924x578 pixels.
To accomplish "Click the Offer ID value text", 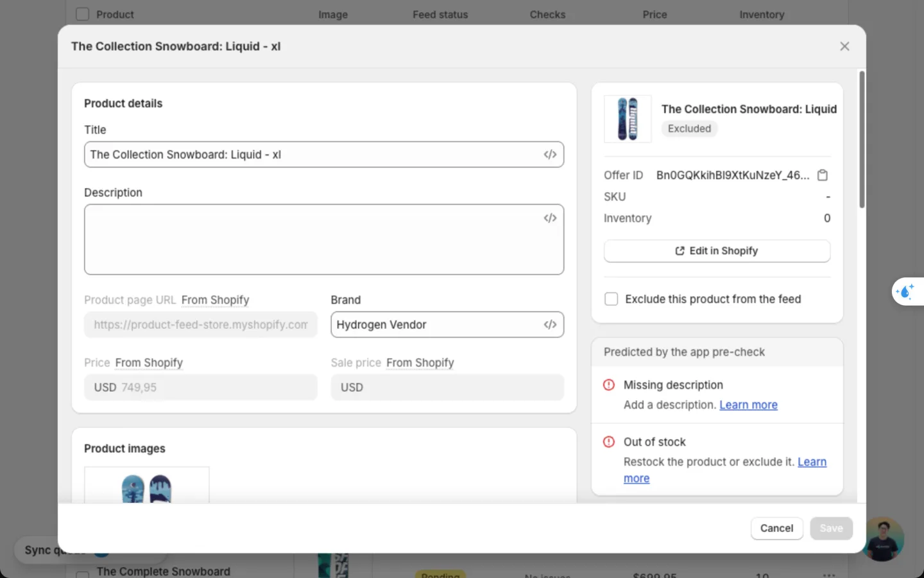I will [733, 175].
